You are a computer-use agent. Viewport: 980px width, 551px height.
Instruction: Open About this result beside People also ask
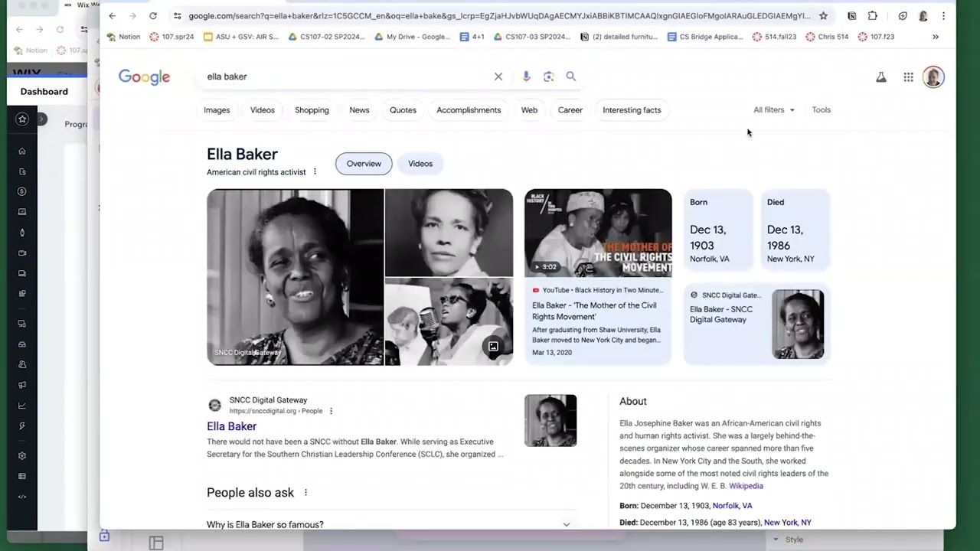[x=305, y=492]
